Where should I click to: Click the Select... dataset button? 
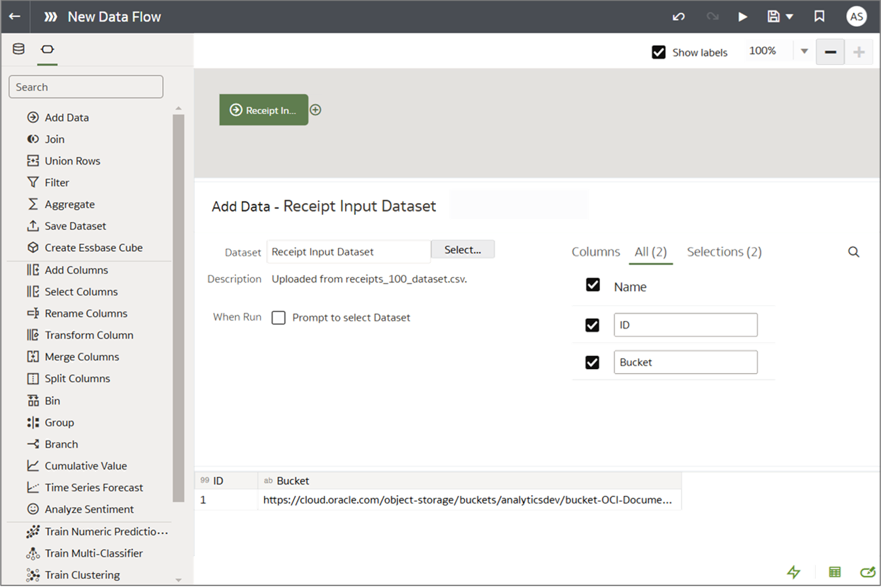(463, 250)
